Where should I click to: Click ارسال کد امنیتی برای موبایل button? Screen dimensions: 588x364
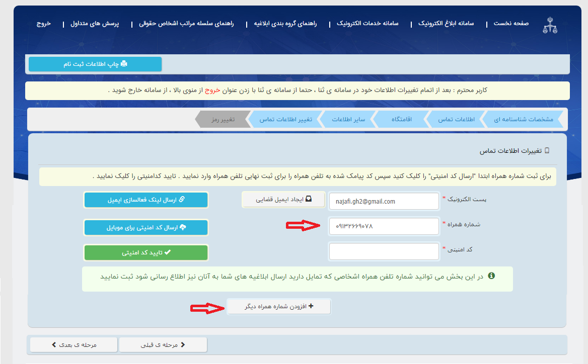[146, 228]
